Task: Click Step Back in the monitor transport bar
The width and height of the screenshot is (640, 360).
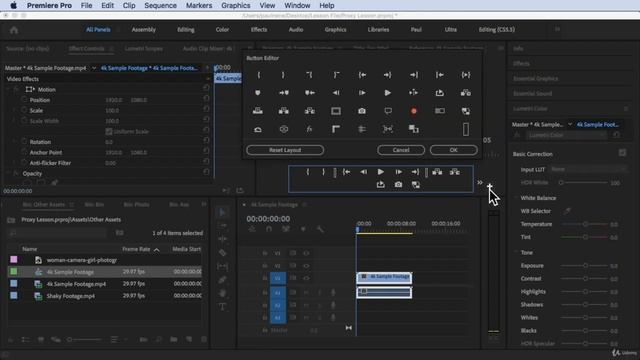Action: point(363,172)
